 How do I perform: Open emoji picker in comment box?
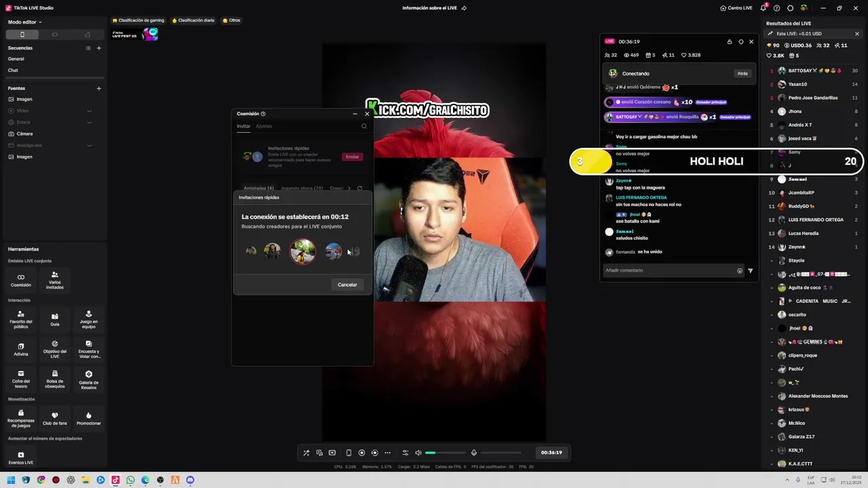[740, 270]
